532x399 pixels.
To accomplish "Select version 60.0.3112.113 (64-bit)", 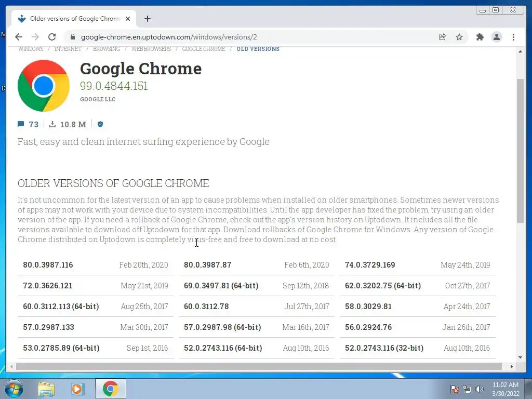I will [x=61, y=307].
